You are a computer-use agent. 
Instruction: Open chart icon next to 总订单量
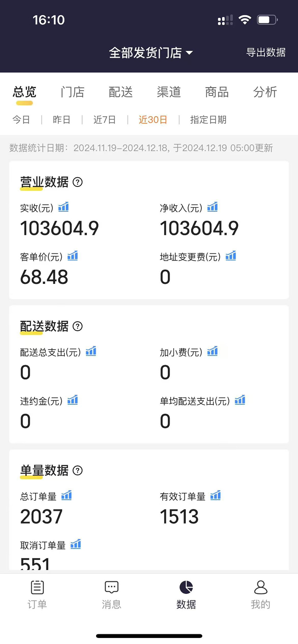[67, 496]
